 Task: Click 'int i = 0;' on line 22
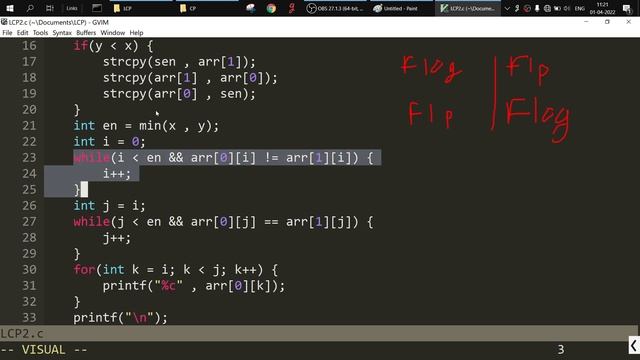pos(109,142)
